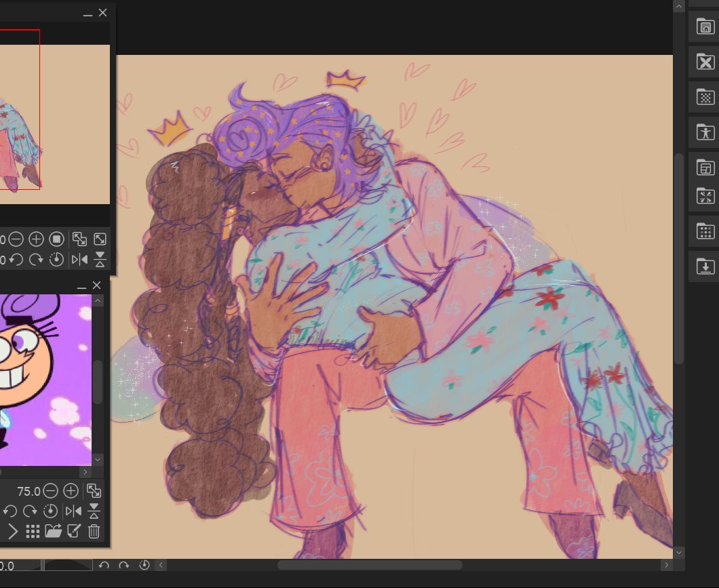The image size is (719, 588).
Task: Open the material folder with flower icon
Action: coord(705,62)
